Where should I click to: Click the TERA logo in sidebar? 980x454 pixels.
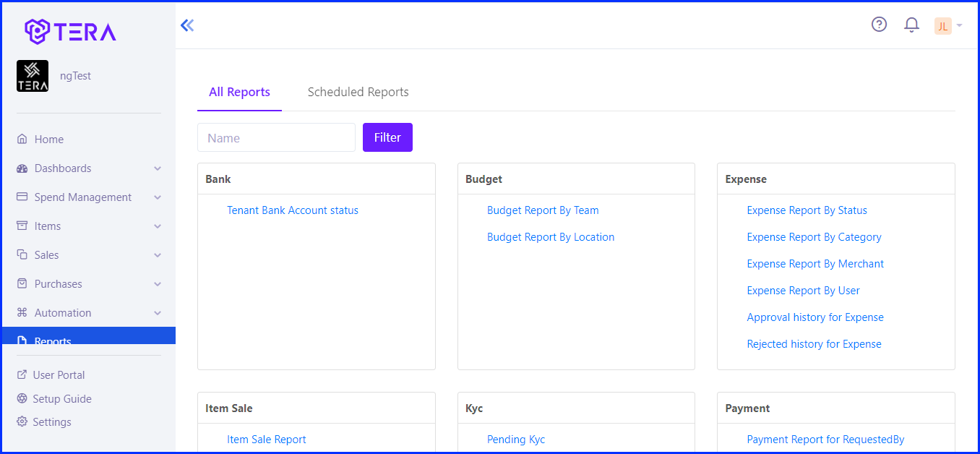click(x=70, y=31)
